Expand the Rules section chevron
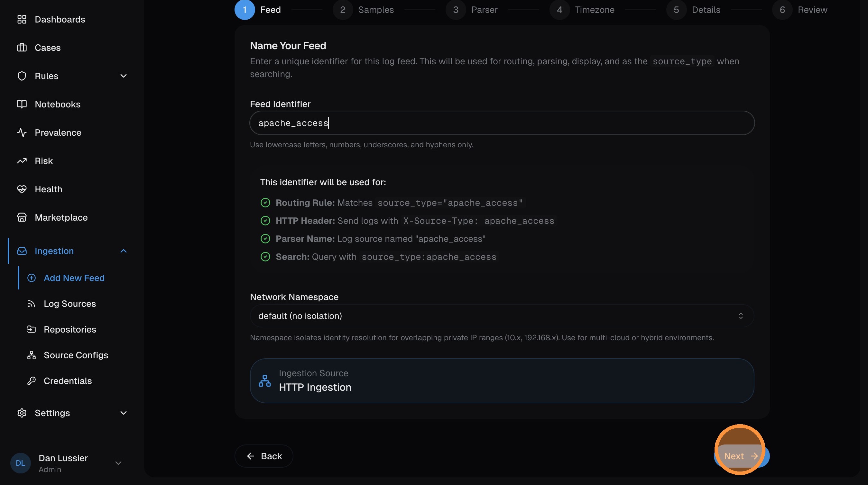The image size is (868, 485). click(123, 76)
